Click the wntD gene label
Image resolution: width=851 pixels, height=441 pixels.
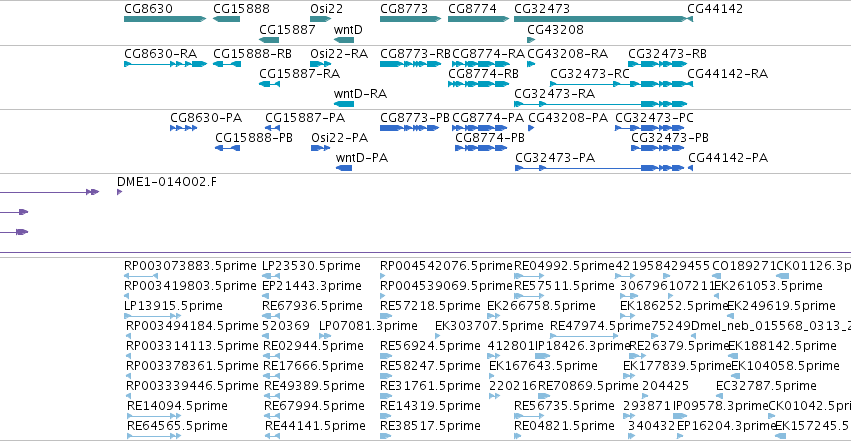pyautogui.click(x=348, y=29)
